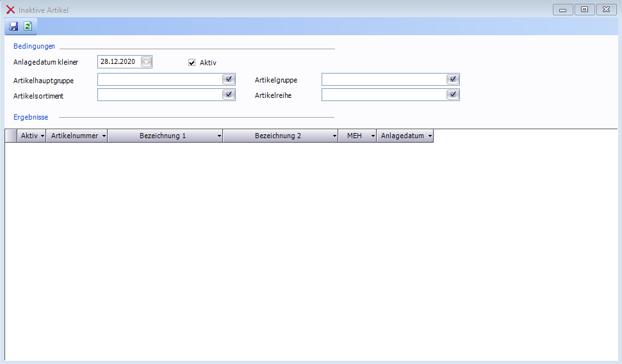Open Bezeichnung 1 column filter dropdown
Screen dimensions: 622x364
pos(219,136)
